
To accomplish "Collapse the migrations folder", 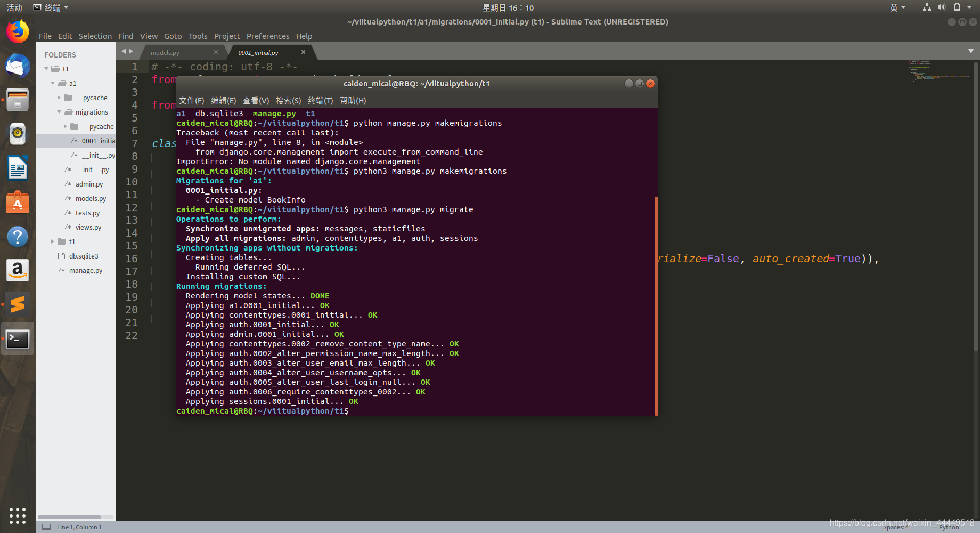I will (59, 112).
